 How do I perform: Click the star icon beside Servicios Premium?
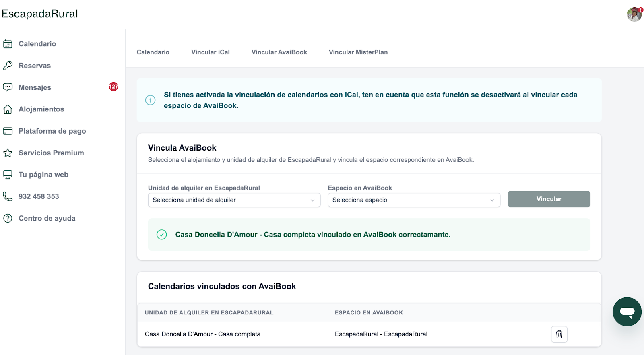coord(8,153)
